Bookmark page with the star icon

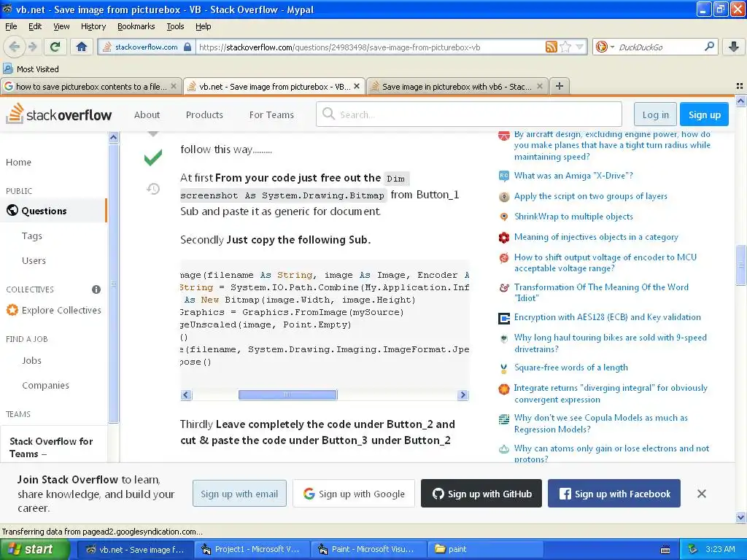pyautogui.click(x=565, y=47)
